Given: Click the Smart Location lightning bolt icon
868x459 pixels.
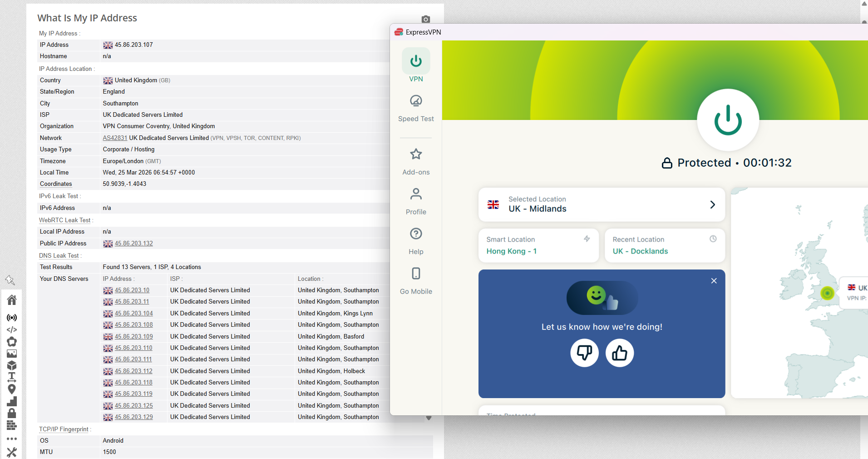Looking at the screenshot, I should (587, 239).
